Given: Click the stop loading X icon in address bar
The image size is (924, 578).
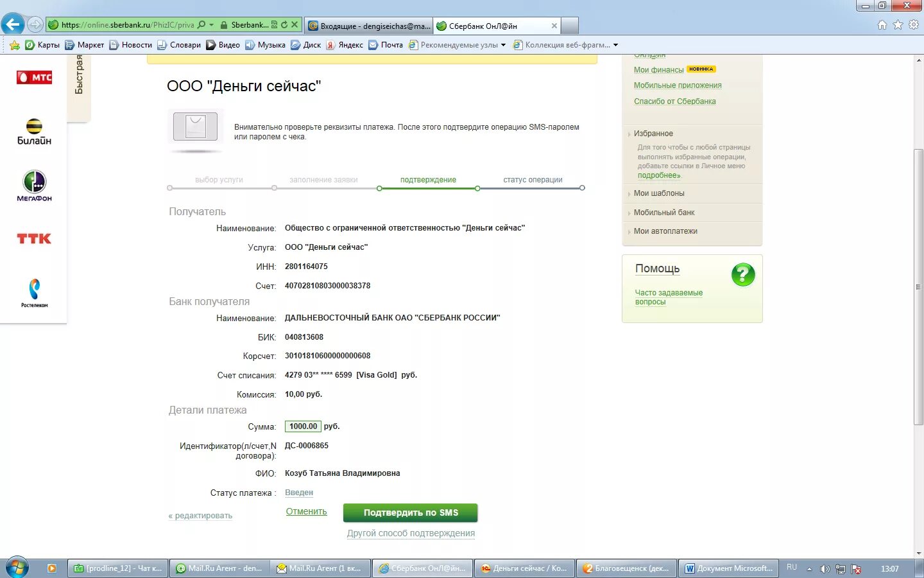Looking at the screenshot, I should (295, 24).
